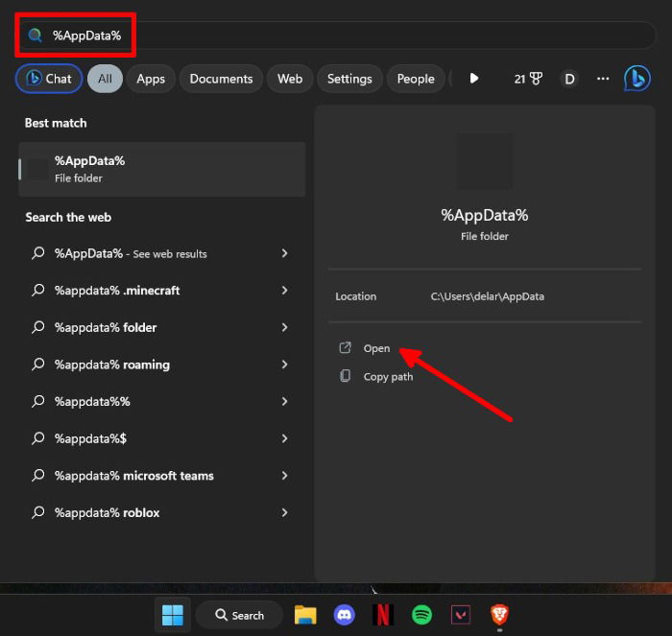
Task: Click search icon beside 'microsoft teams' suggestion
Action: 38,476
